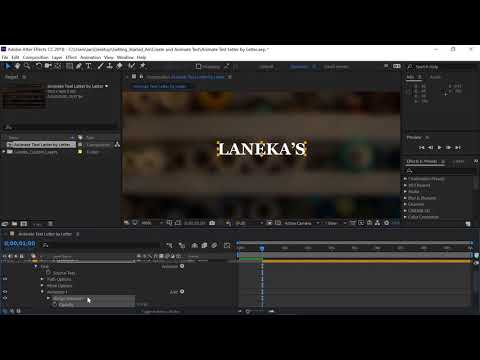
Task: Click the Add button for Animator 1
Action: point(182,292)
